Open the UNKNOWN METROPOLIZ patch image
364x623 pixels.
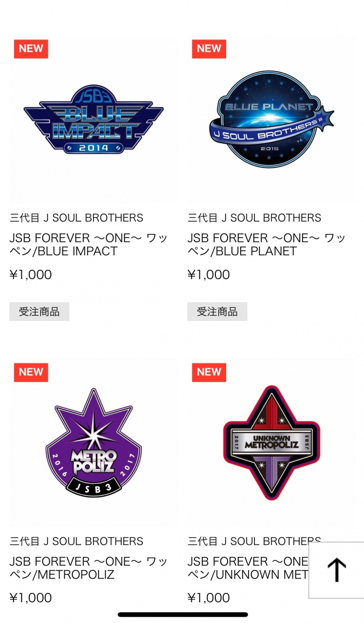[x=271, y=443]
